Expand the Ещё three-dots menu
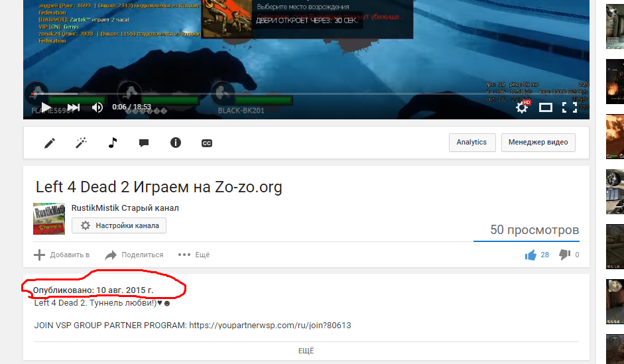624x364 pixels. (x=194, y=255)
